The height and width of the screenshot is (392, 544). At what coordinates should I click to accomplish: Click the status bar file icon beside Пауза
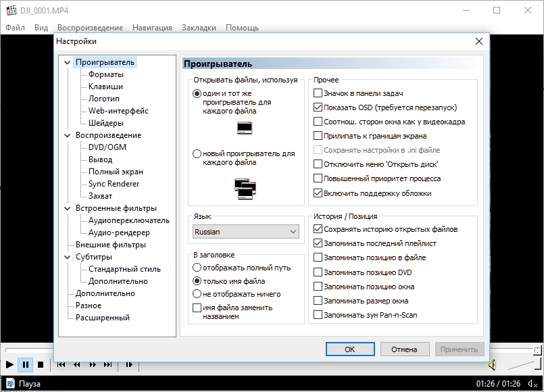10,383
